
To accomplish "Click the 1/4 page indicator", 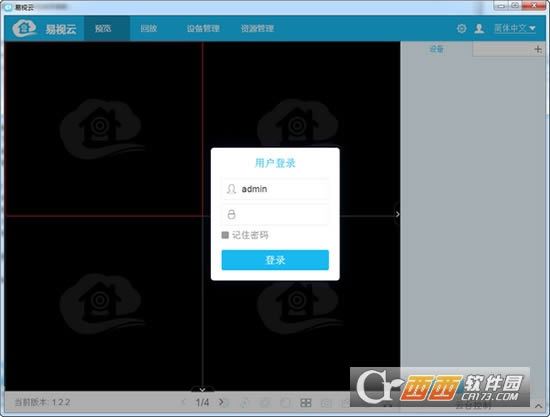I will (x=202, y=402).
